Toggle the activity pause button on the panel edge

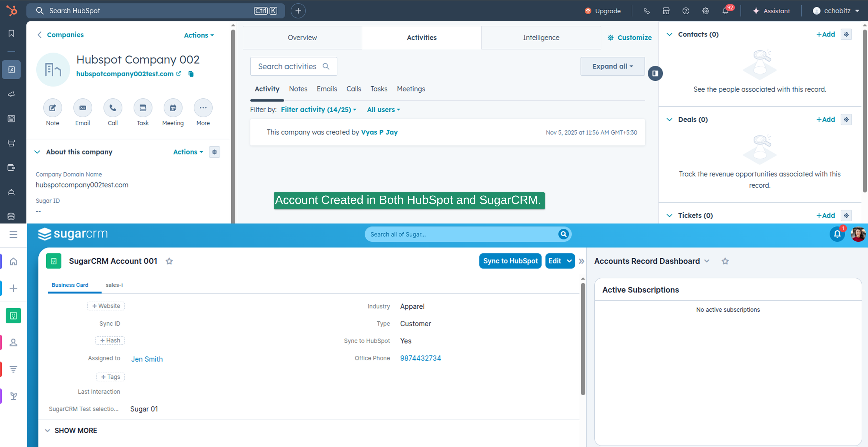click(655, 73)
